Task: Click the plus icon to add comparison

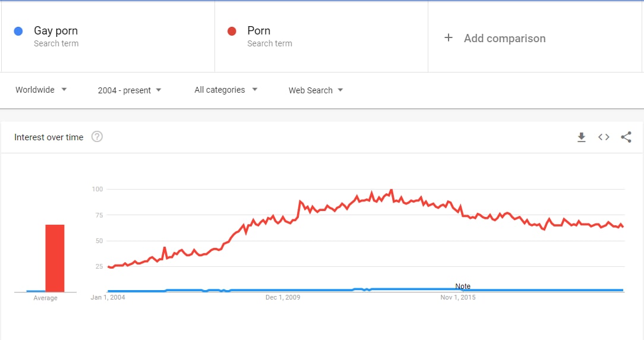Action: (449, 38)
